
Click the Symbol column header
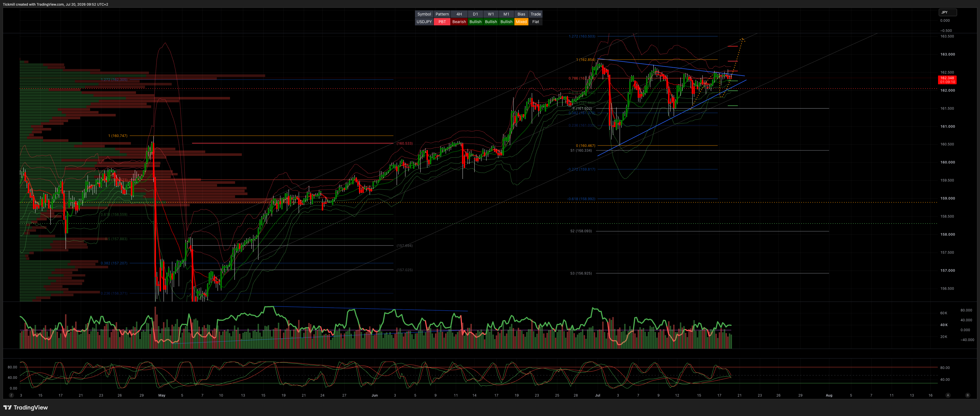point(424,14)
